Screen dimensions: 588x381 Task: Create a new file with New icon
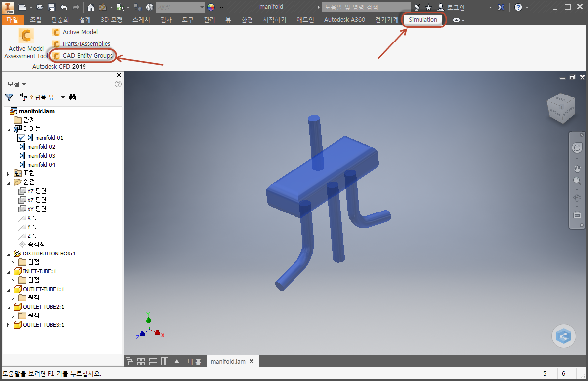pos(22,7)
